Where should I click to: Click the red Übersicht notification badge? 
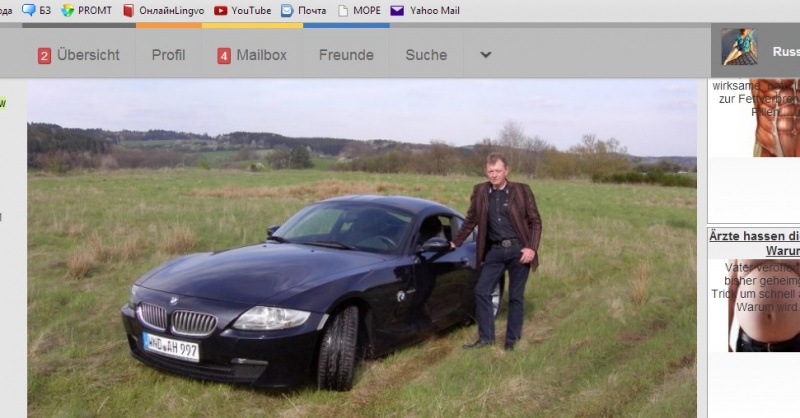[44, 56]
